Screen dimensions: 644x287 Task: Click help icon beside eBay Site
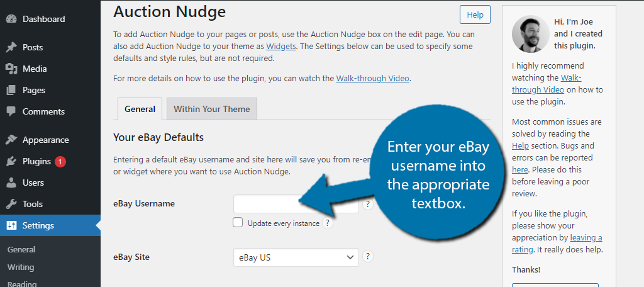click(x=368, y=257)
